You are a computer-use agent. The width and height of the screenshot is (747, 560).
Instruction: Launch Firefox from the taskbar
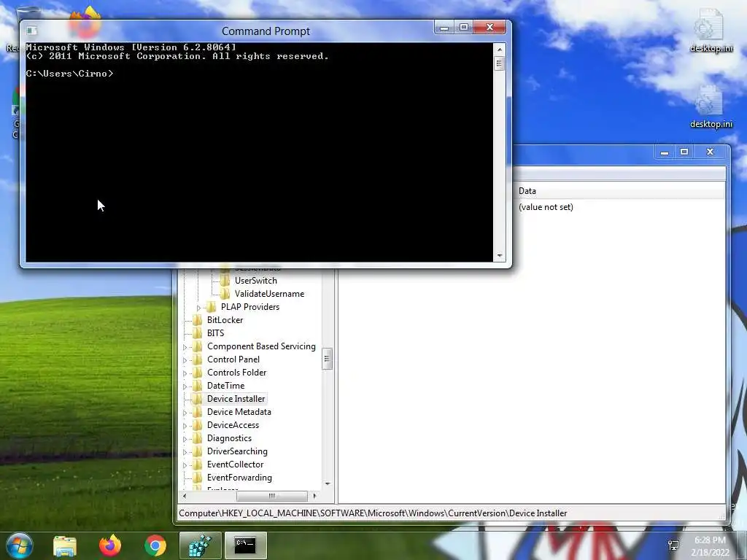click(110, 545)
